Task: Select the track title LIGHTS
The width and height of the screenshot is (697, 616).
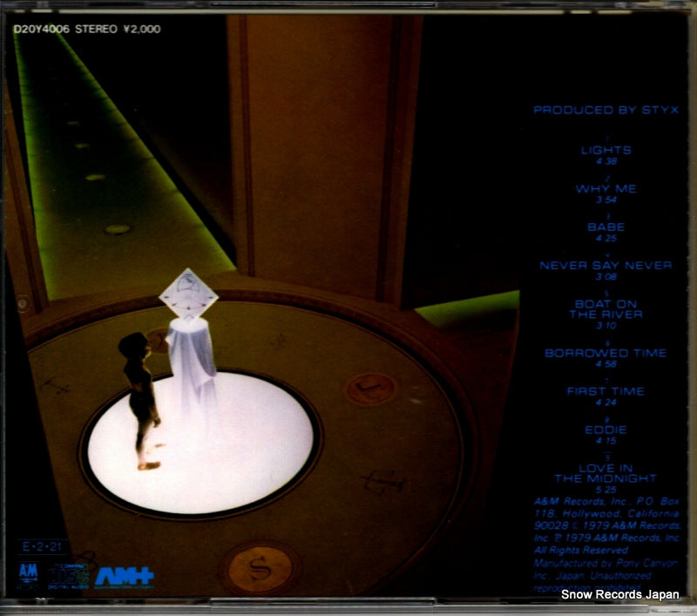Action: tap(606, 150)
